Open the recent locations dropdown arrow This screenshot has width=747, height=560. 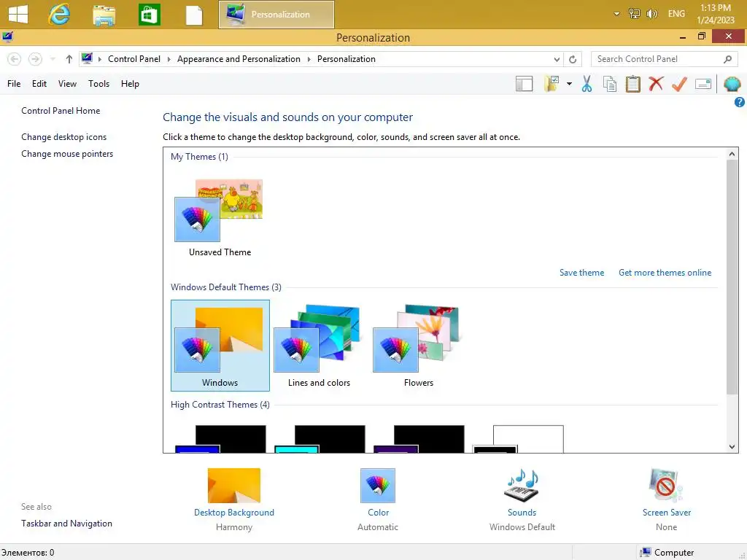coord(53,59)
